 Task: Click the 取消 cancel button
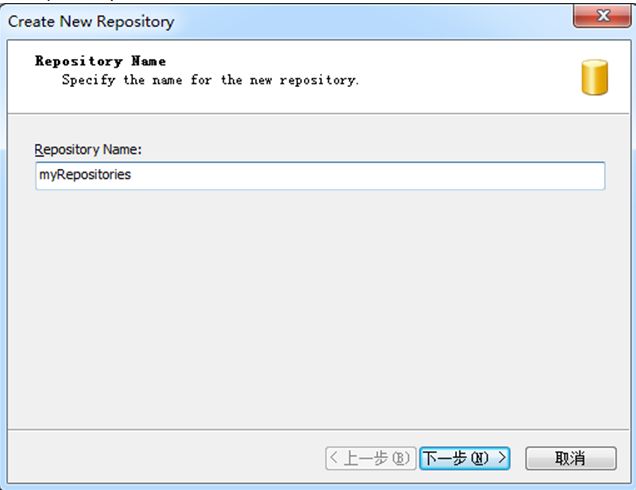[571, 458]
